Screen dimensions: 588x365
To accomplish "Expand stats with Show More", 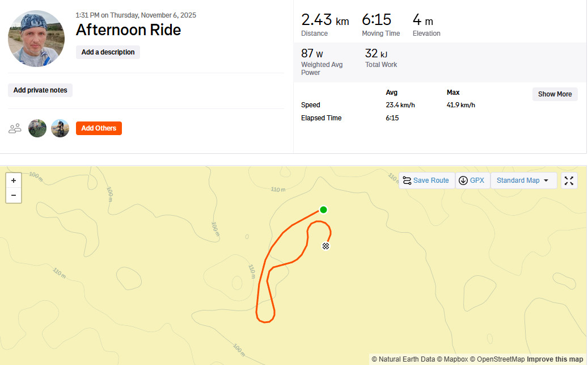I will [x=555, y=94].
